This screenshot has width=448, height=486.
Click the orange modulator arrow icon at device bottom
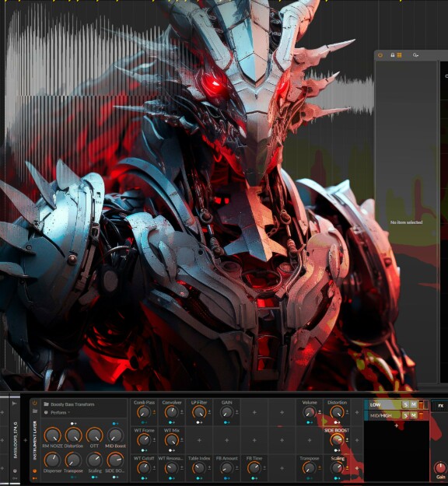pyautogui.click(x=35, y=478)
